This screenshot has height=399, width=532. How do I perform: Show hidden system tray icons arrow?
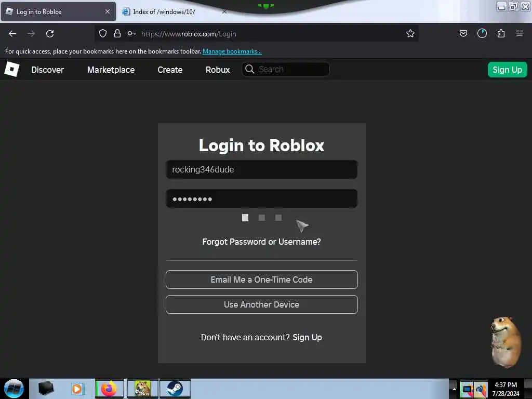point(454,389)
